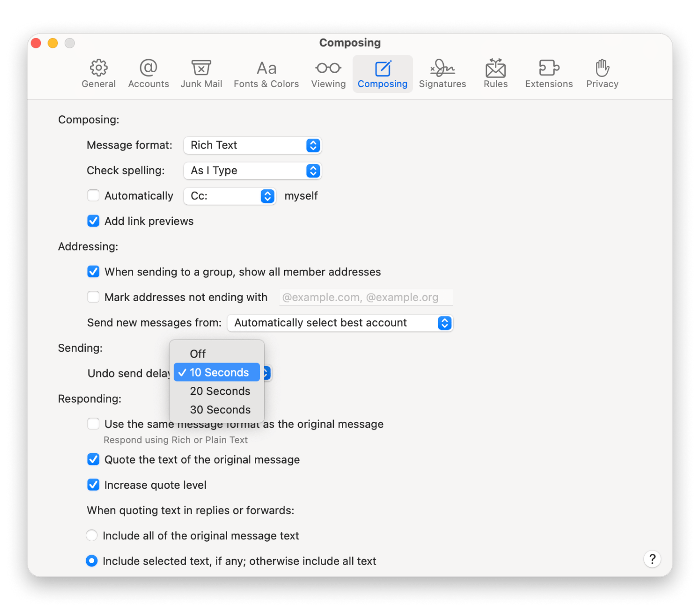Disable Add link previews checkbox
Viewport: 700px width, 613px height.
pyautogui.click(x=93, y=221)
